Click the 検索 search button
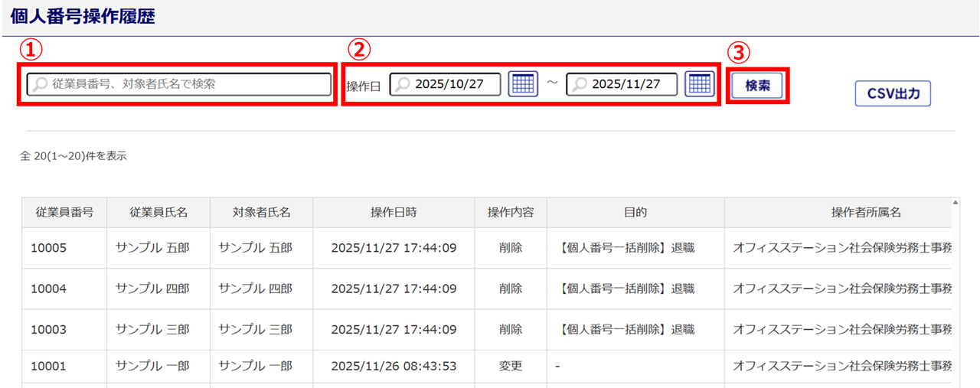 point(757,86)
